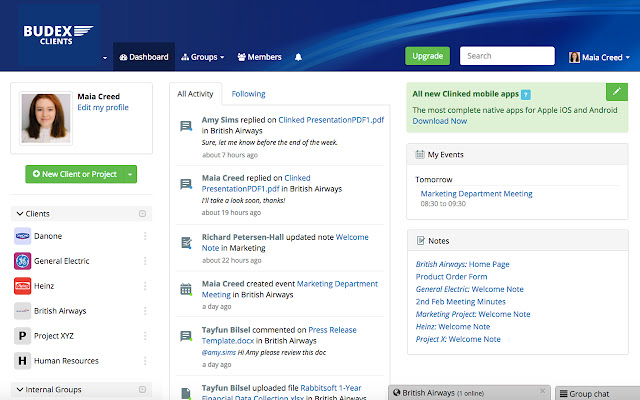This screenshot has width=640, height=400.
Task: Open Welcome Note link in Richard's update
Action: point(285,242)
